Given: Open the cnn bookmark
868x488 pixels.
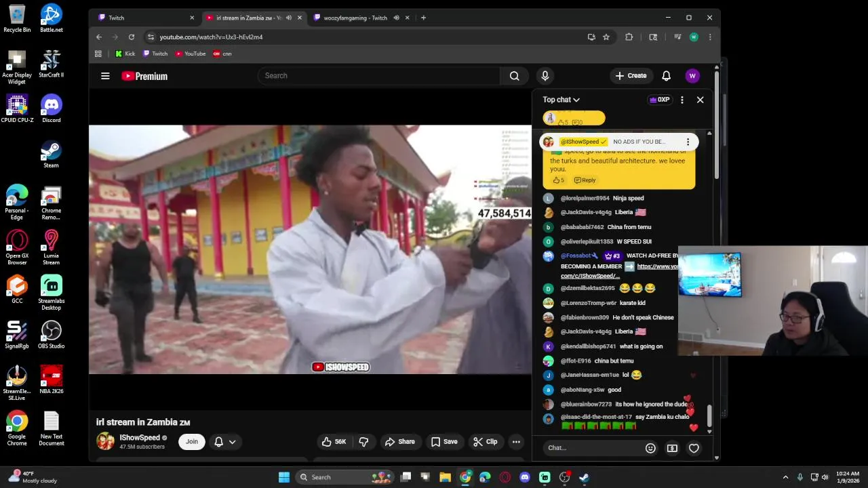Looking at the screenshot, I should click(x=222, y=54).
